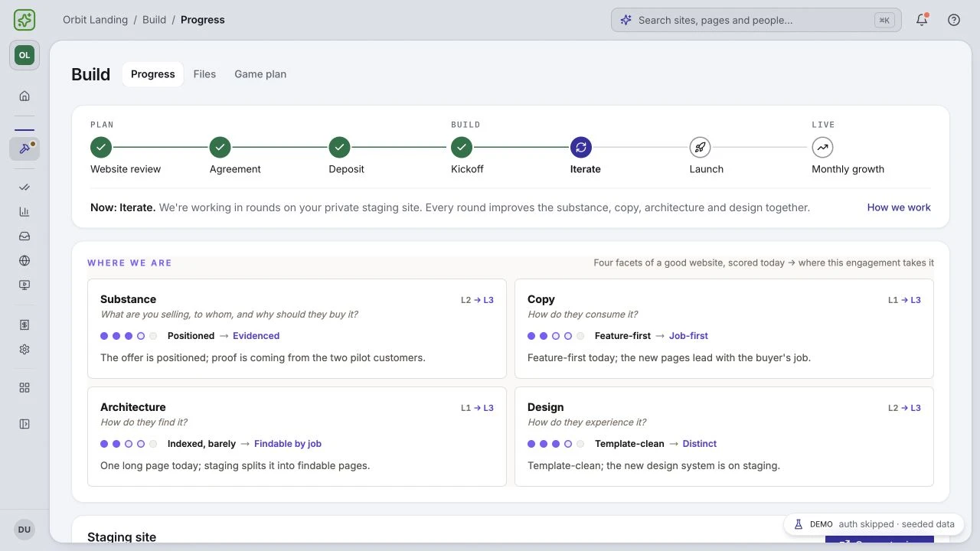Click the Kickoff checkmark step

(461, 147)
